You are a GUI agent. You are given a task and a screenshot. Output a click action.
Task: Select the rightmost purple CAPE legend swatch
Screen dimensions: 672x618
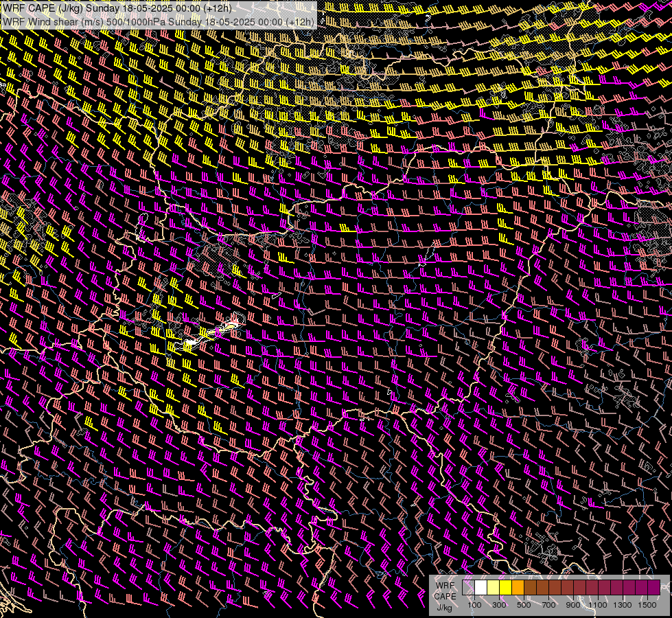(654, 587)
